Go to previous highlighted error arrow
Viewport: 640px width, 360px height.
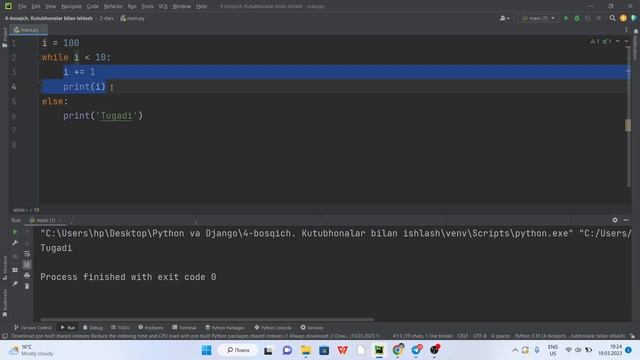618,42
